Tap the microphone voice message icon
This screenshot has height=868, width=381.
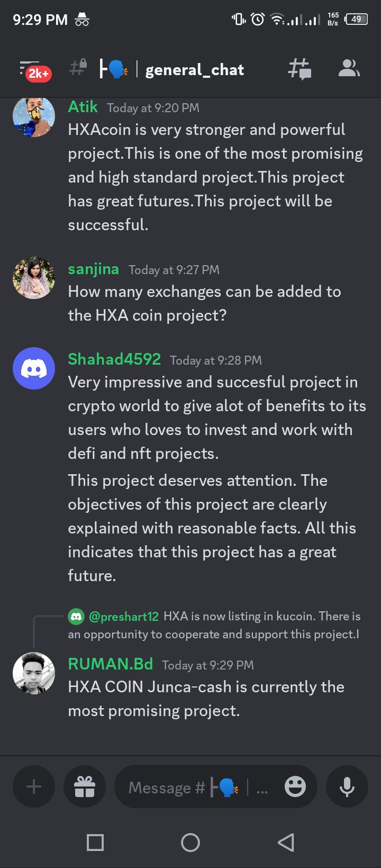(x=347, y=786)
